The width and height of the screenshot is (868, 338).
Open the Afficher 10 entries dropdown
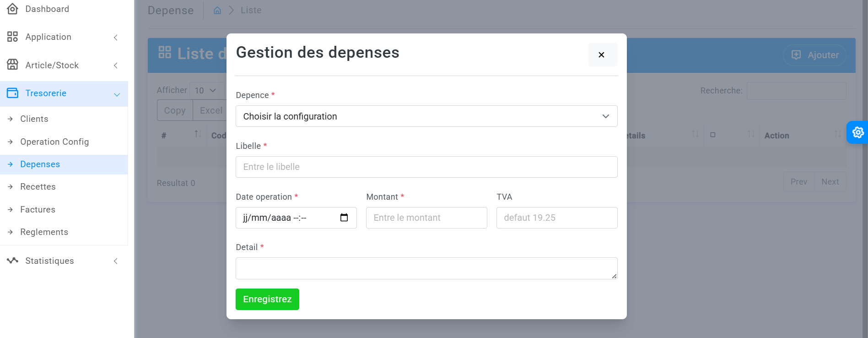(206, 90)
